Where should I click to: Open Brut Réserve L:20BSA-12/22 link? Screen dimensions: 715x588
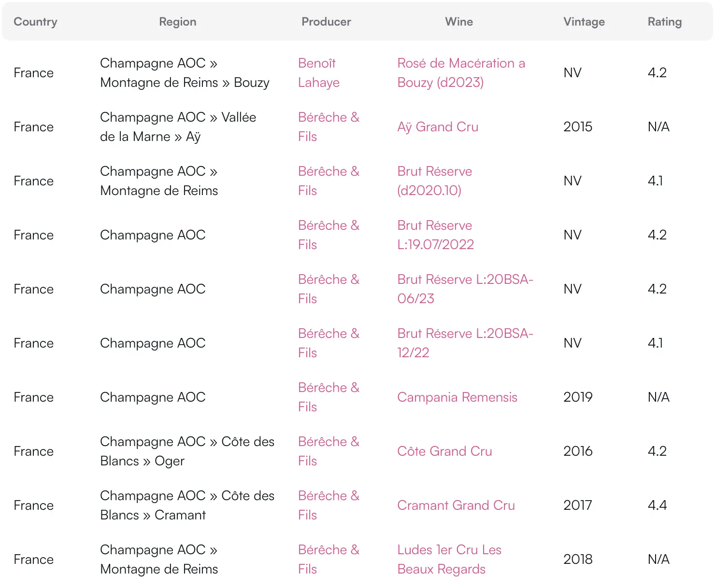(464, 343)
